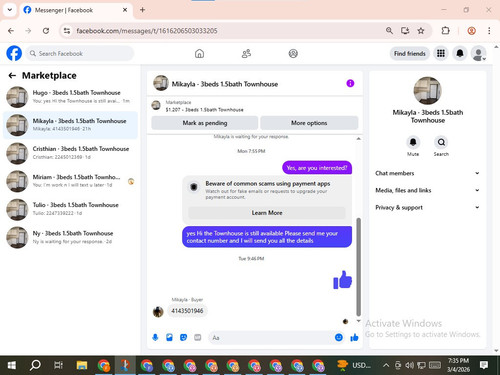Open the Windows notification center
This screenshot has width=500, height=375.
(x=484, y=365)
